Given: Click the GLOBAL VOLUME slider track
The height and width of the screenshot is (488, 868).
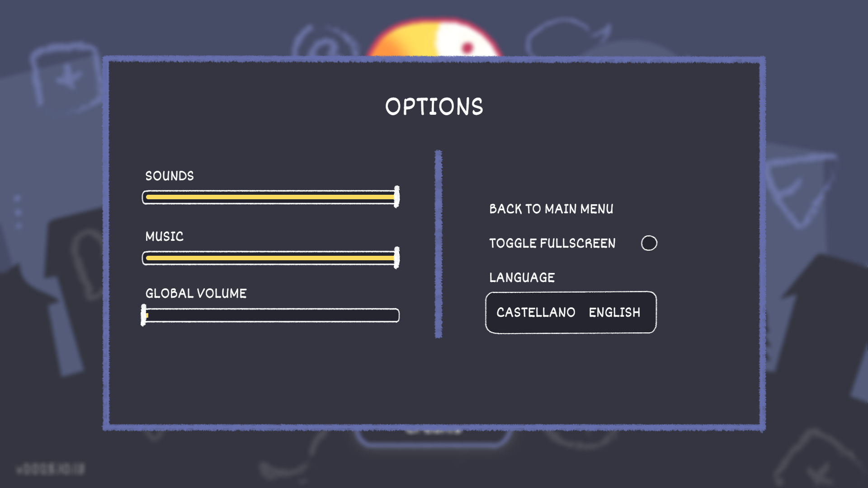Looking at the screenshot, I should point(271,315).
